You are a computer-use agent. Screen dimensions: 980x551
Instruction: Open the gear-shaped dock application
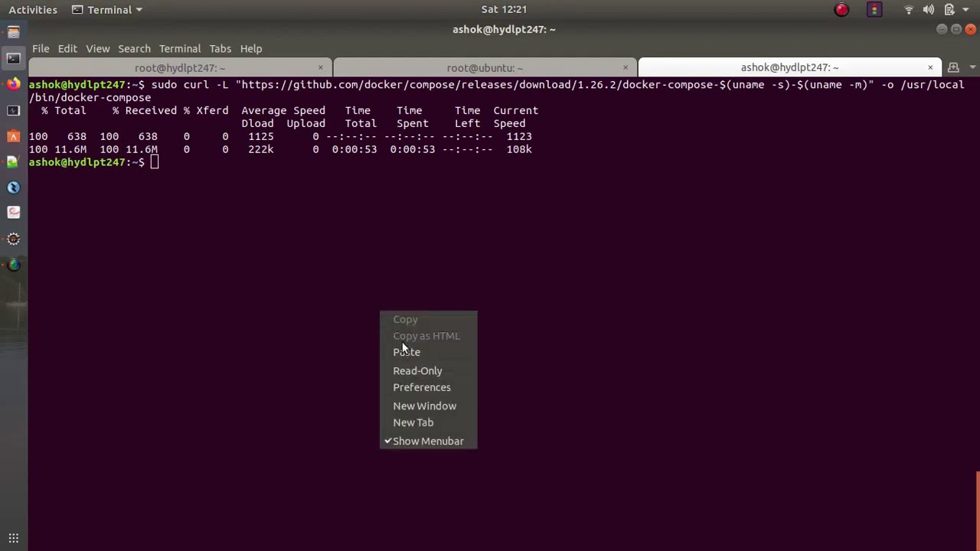coord(13,239)
